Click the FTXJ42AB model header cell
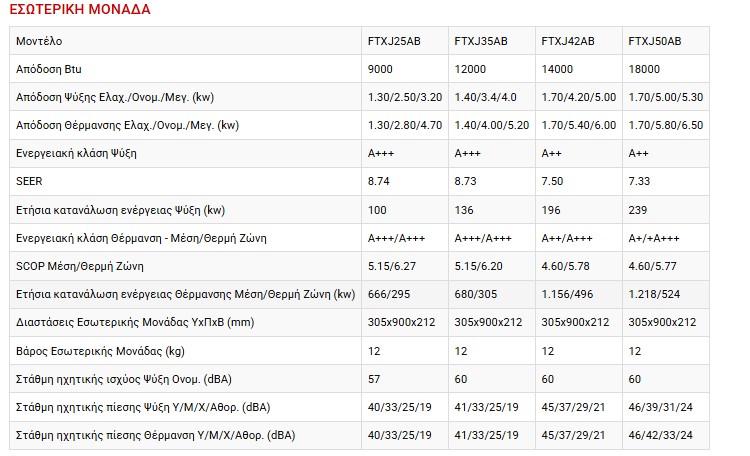The image size is (750, 456). pos(567,41)
